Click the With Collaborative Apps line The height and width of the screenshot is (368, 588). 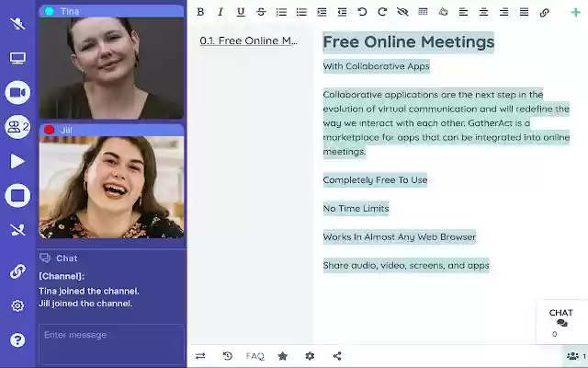(376, 66)
